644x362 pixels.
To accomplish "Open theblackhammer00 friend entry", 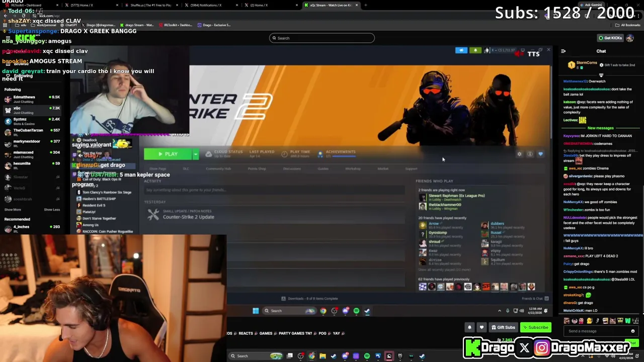I will click(x=441, y=206).
